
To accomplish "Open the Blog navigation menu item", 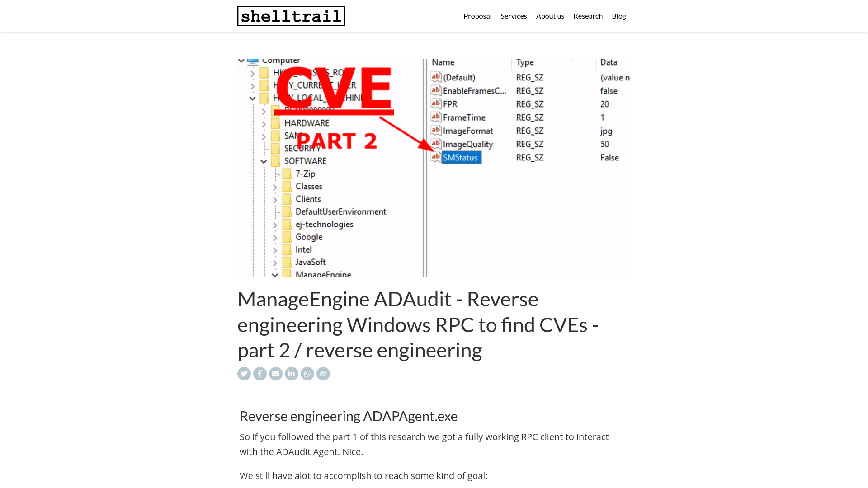I will coord(619,15).
